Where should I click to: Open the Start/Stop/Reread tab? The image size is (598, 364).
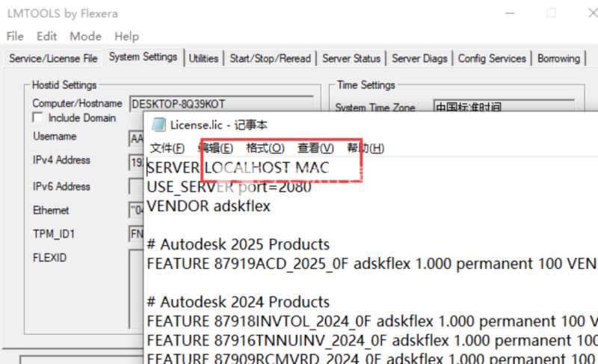[270, 58]
